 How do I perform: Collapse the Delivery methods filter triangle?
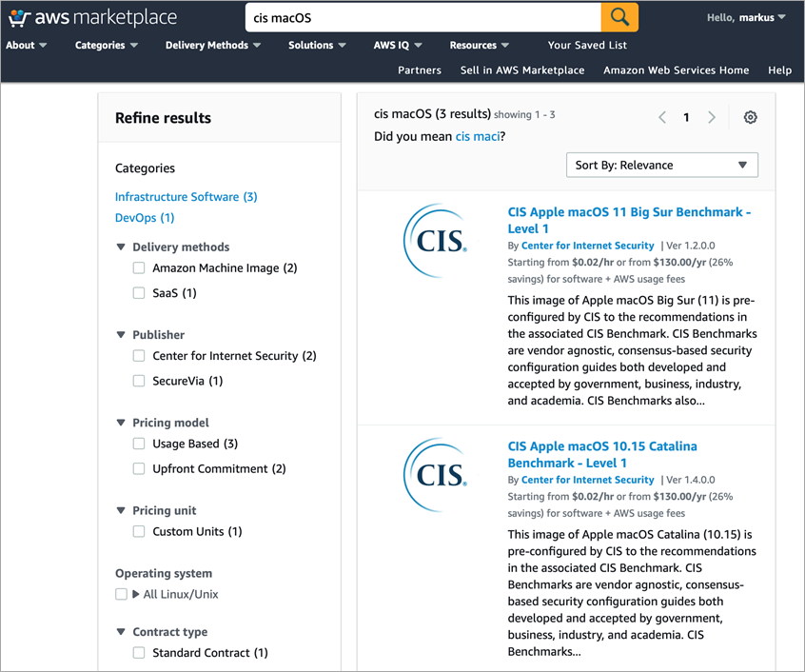pyautogui.click(x=121, y=247)
